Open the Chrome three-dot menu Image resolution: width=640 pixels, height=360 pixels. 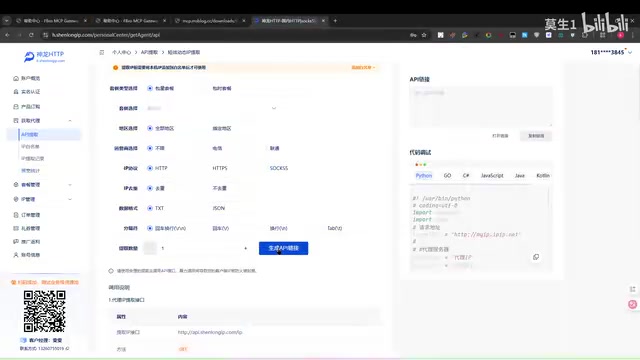(633, 35)
